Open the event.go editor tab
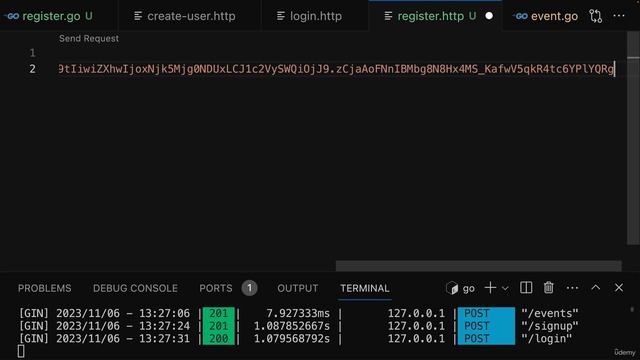The height and width of the screenshot is (360, 640). point(544,16)
